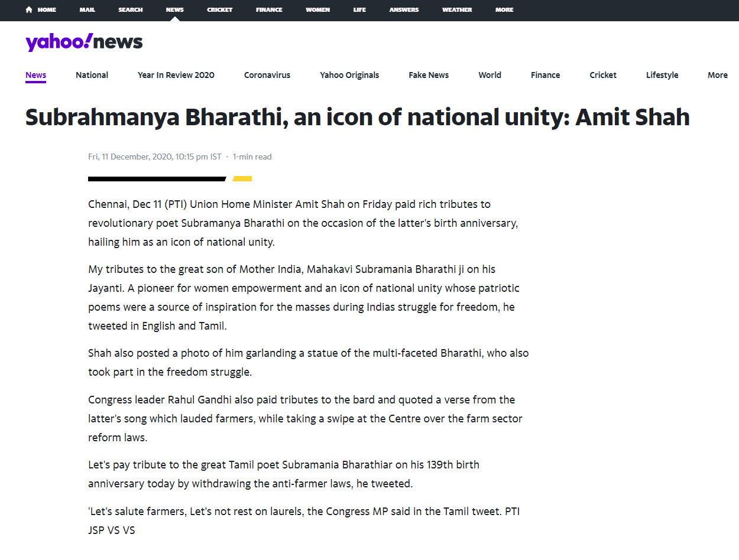The image size is (739, 560).
Task: Expand More in the top black bar
Action: coord(504,10)
